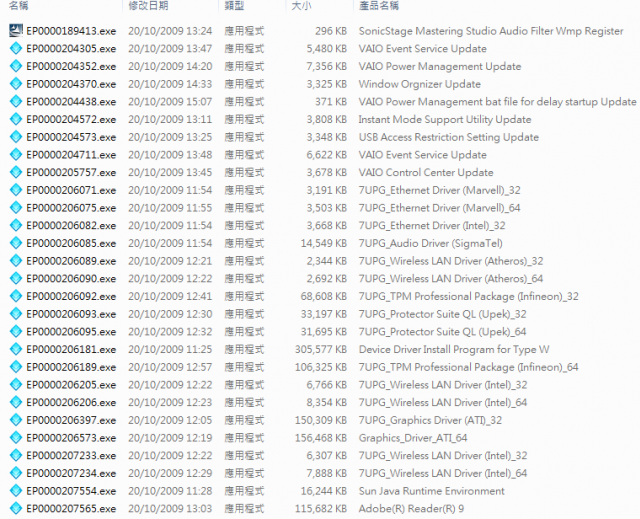Click '7UPG_Graphics Driver (ATI)_32' product name
Viewport: 640px width, 519px height.
(430, 420)
